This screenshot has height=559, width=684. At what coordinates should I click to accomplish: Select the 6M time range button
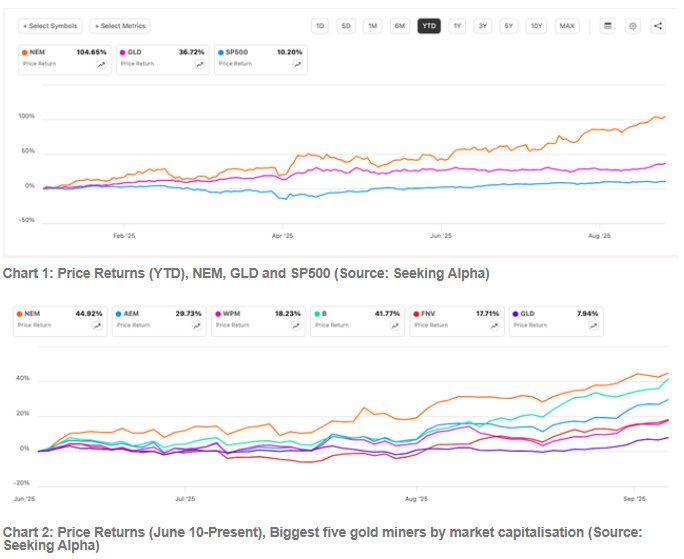click(399, 26)
